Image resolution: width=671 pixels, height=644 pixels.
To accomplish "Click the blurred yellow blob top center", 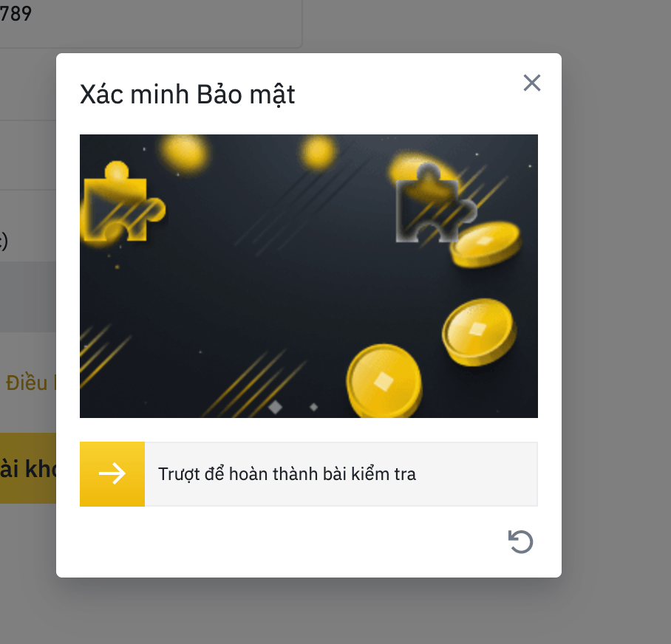I will pos(318,152).
